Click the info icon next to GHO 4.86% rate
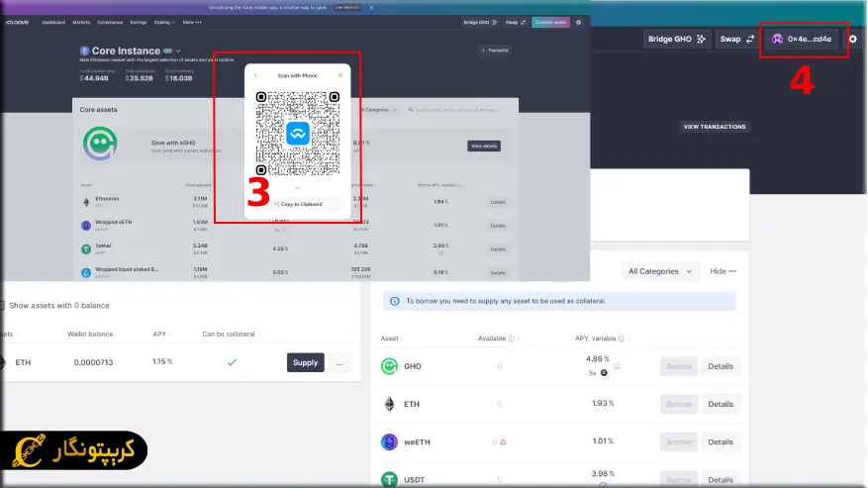This screenshot has width=868, height=488. (x=617, y=366)
